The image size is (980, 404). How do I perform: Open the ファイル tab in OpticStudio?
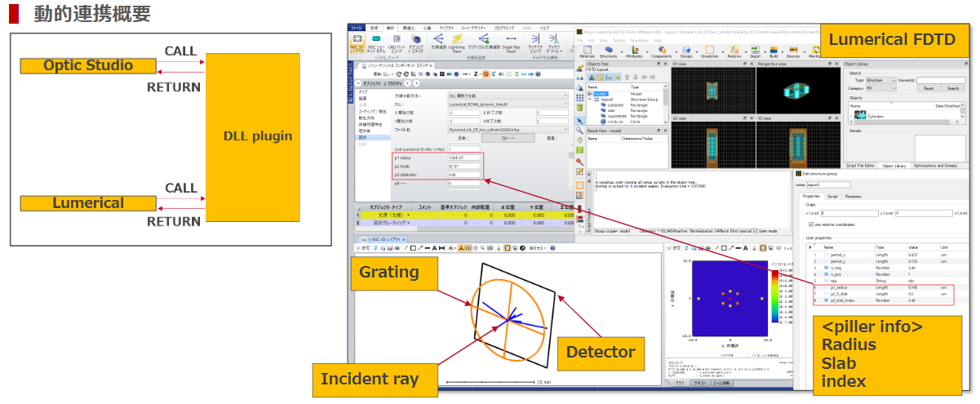click(x=358, y=28)
